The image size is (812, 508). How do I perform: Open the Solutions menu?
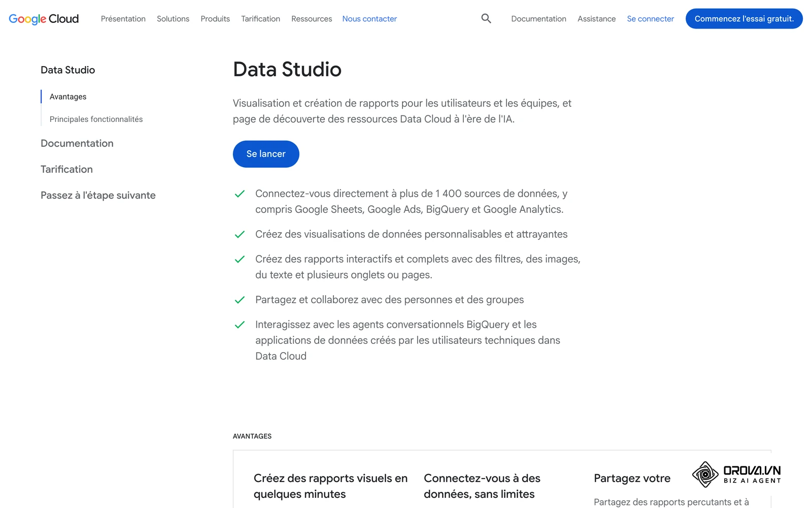(173, 19)
